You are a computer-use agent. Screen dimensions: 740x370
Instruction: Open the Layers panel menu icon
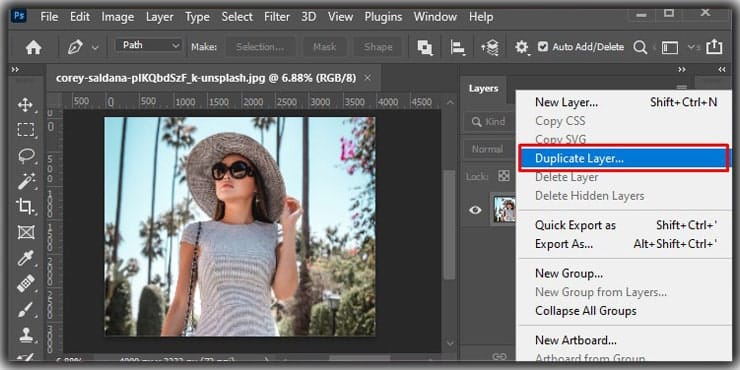coord(681,87)
